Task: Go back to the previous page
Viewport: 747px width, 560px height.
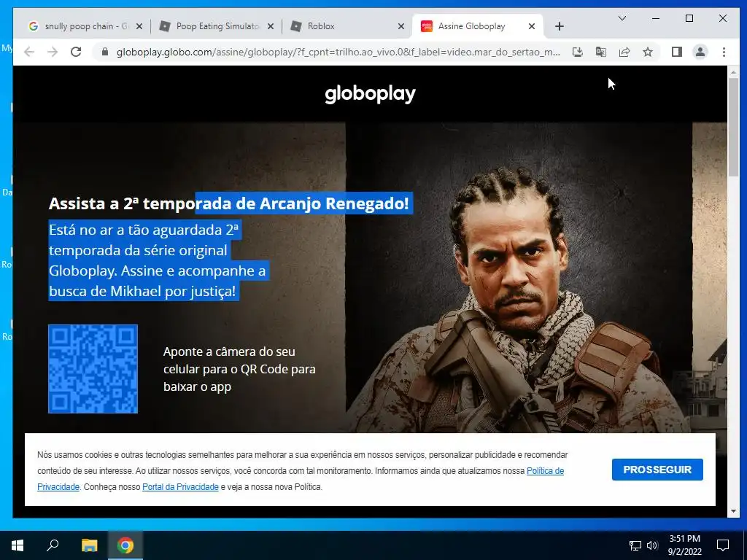Action: pos(29,52)
